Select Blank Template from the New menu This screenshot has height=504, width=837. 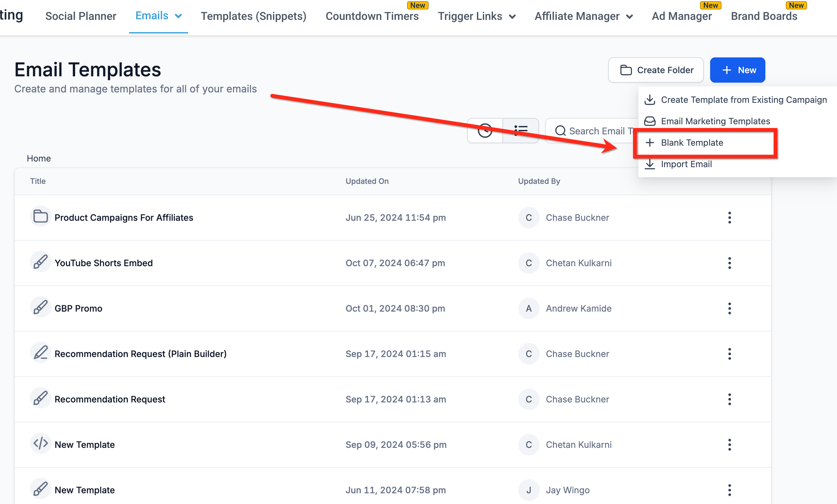click(x=692, y=143)
